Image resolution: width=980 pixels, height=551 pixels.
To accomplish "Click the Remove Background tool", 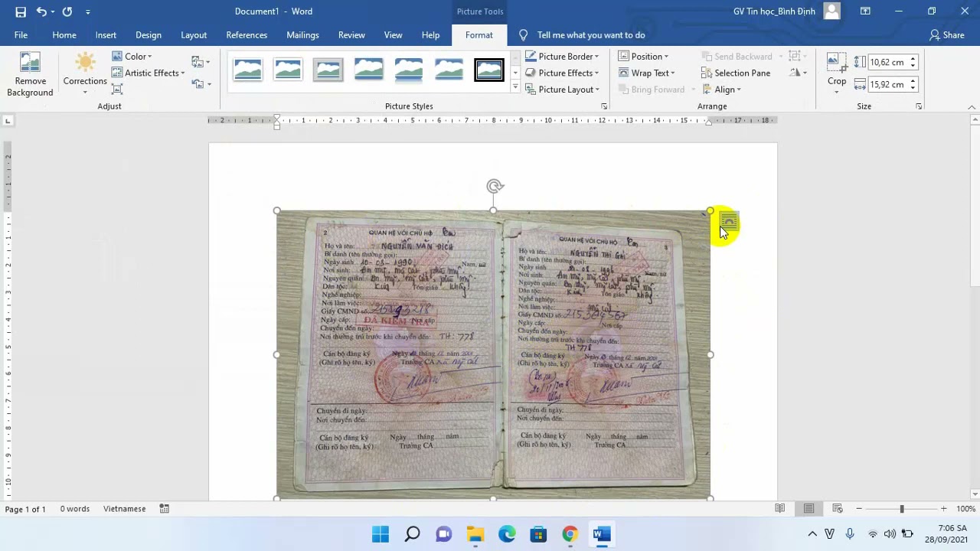I will [x=30, y=75].
